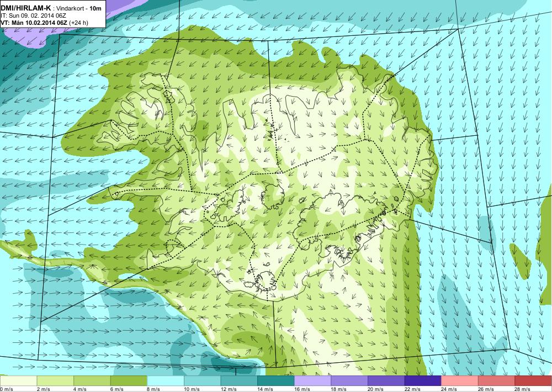Select the "4 m/s" legend label
Viewport: 552px width, 392px height.
click(80, 389)
